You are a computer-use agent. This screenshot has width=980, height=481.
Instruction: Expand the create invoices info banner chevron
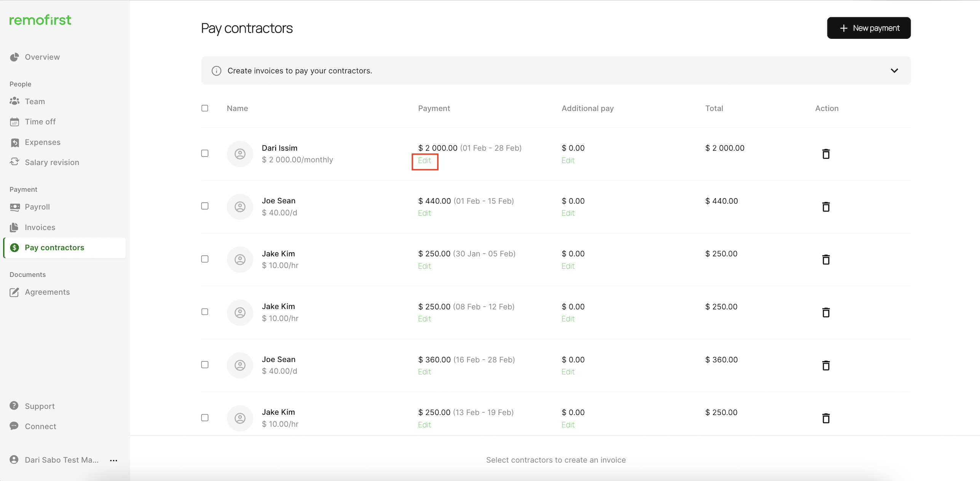pyautogui.click(x=894, y=71)
